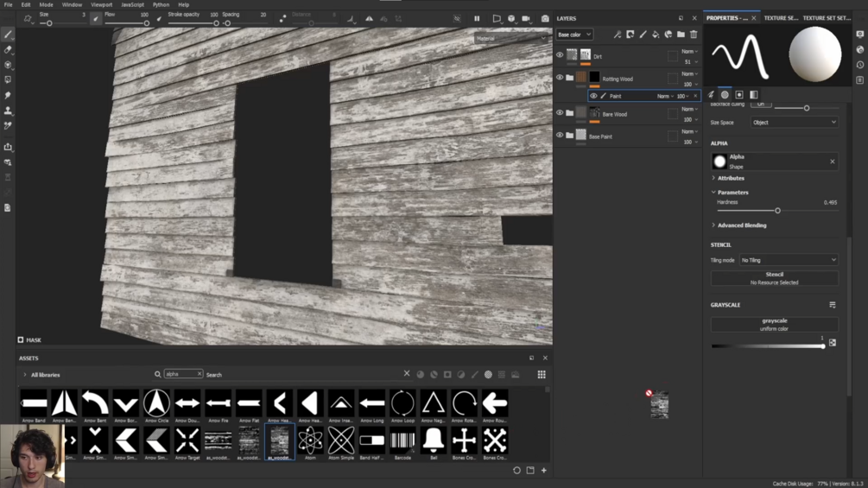This screenshot has width=868, height=488.
Task: Add a mask from the layers toolbar
Action: 630,35
